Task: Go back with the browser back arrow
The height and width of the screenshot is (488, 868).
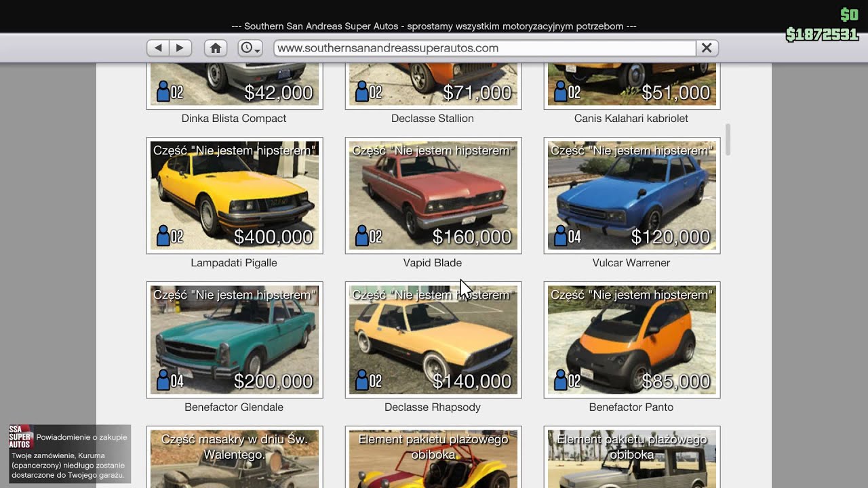Action: [x=158, y=48]
